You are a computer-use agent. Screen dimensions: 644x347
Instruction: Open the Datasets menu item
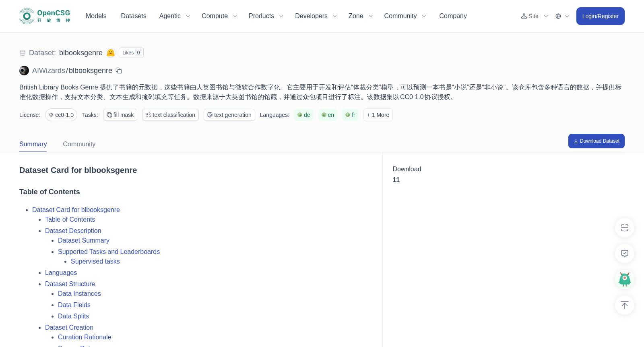[134, 16]
